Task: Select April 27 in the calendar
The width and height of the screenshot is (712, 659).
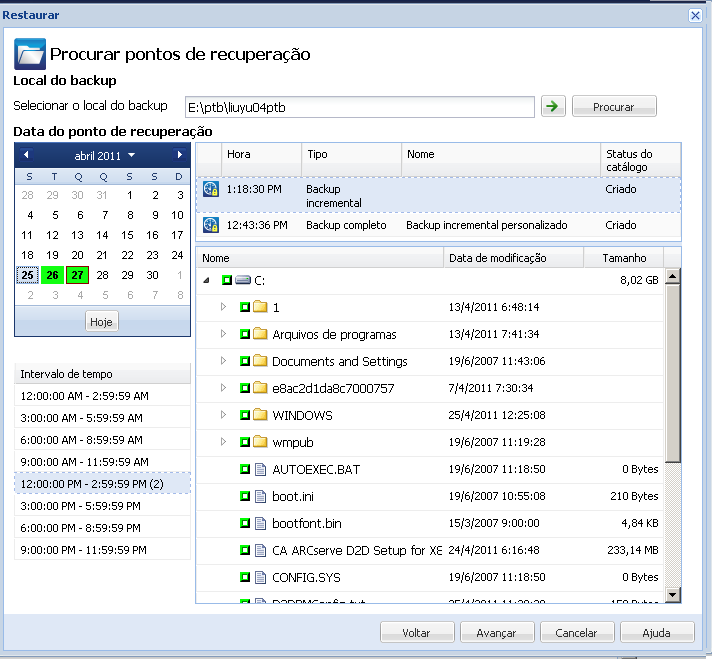Action: [x=77, y=275]
